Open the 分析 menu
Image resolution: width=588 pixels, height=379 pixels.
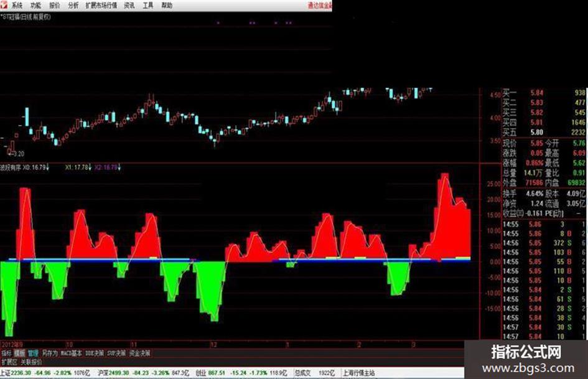73,5
